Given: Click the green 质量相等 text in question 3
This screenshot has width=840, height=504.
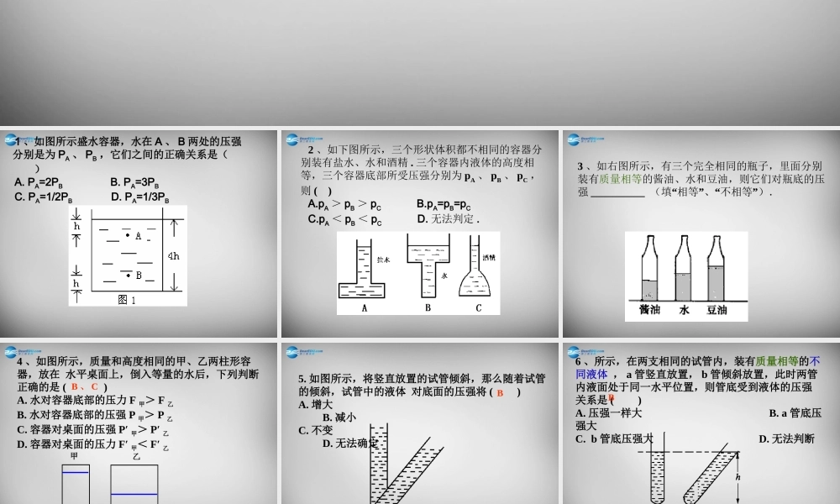Looking at the screenshot, I should click(x=620, y=180).
